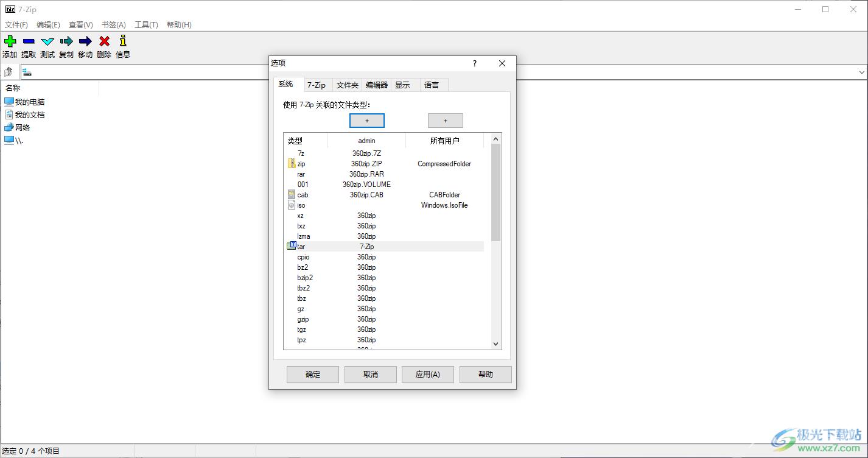
Task: Click the CompressedFolder cell in zip row
Action: pos(444,164)
